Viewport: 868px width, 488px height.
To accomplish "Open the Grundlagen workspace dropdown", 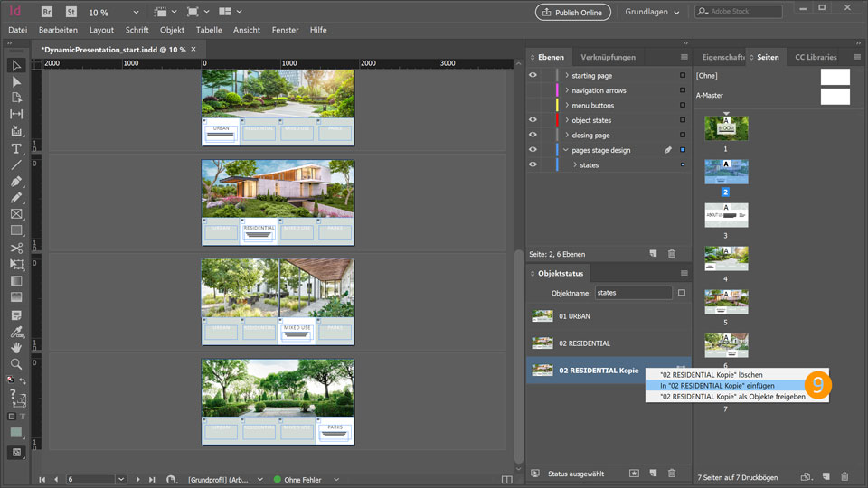I will (652, 12).
